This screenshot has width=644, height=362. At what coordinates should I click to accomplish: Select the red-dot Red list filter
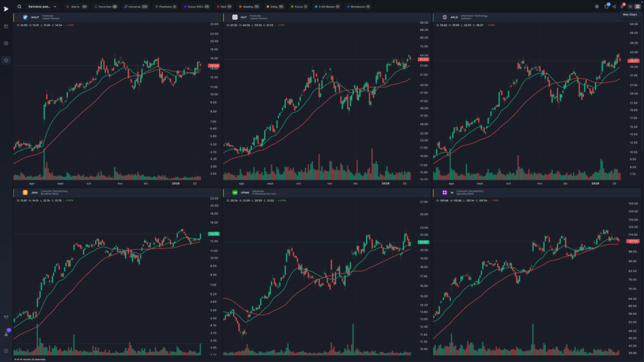[x=224, y=6]
